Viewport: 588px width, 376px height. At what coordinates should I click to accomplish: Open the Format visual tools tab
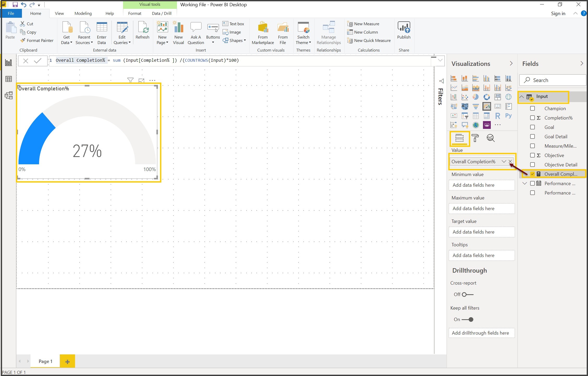(x=135, y=13)
